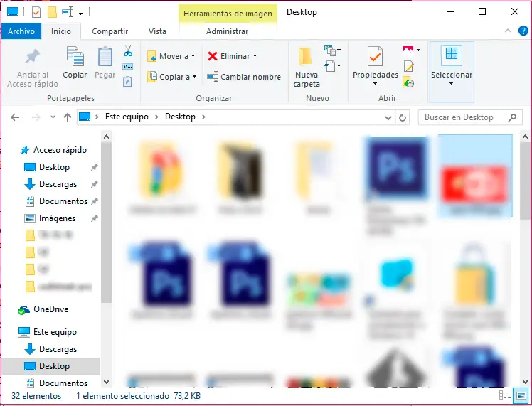Click Anclar al Acceso rápido pin icon
The width and height of the screenshot is (532, 406).
coord(33,56)
